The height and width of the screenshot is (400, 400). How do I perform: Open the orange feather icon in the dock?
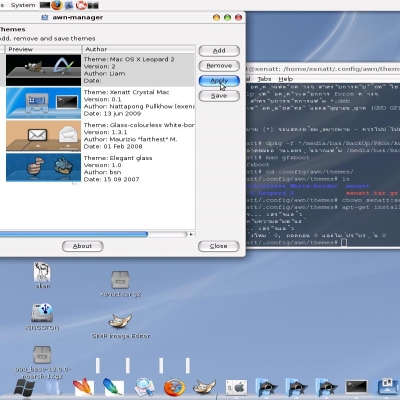coord(83,388)
